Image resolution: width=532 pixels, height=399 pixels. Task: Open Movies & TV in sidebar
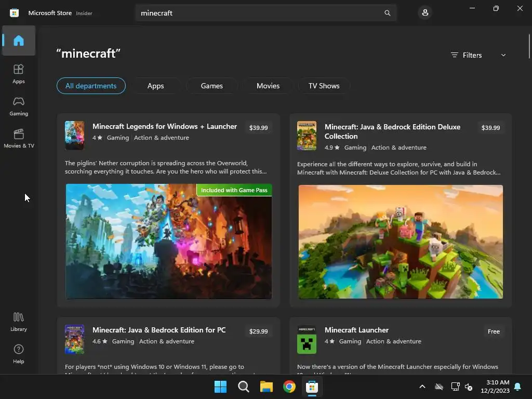coord(19,138)
